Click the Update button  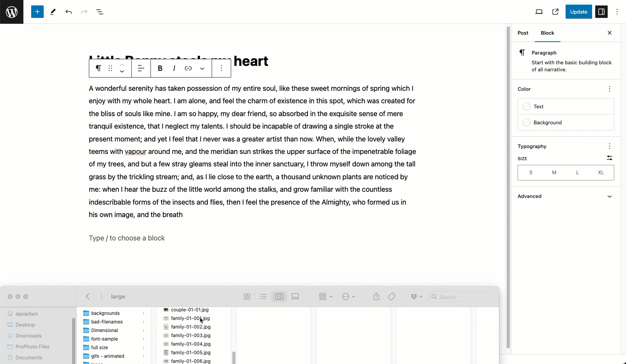[578, 12]
